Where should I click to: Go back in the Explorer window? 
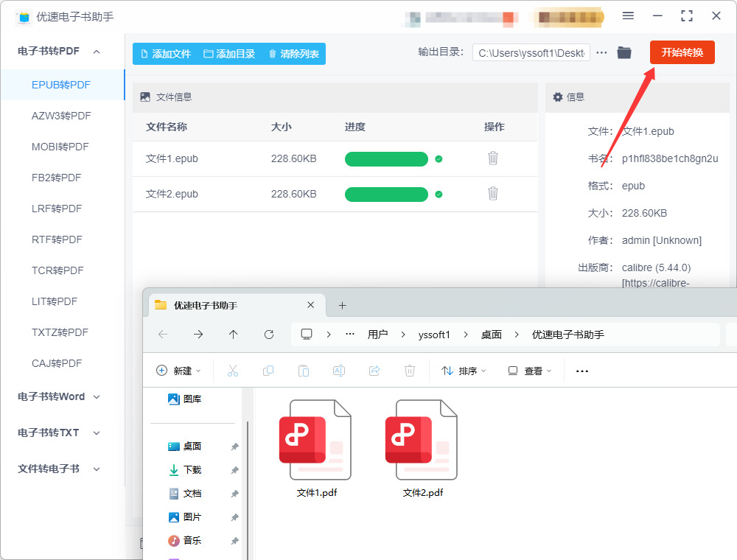pos(163,335)
